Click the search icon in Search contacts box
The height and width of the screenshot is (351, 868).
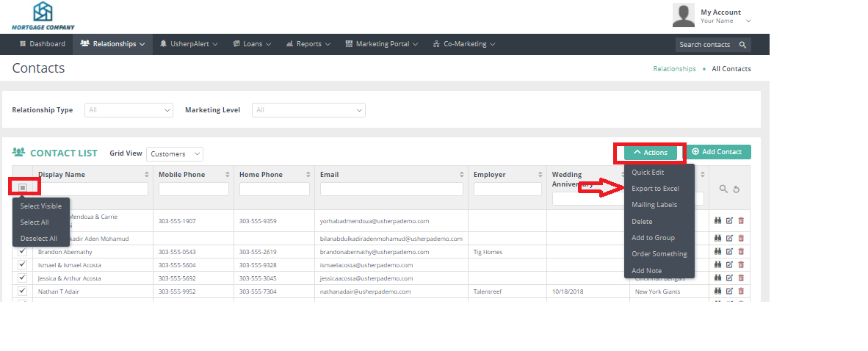click(x=742, y=45)
